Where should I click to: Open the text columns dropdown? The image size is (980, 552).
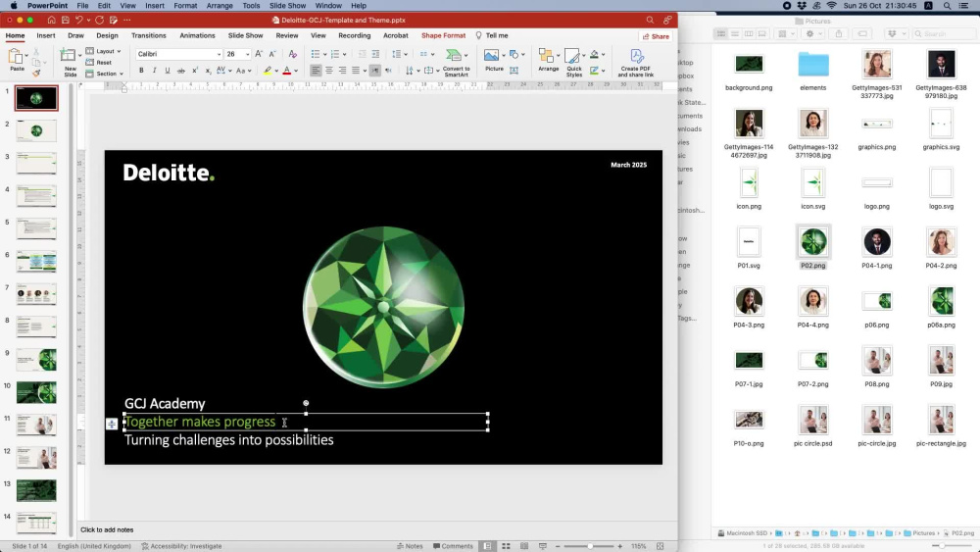pyautogui.click(x=427, y=54)
